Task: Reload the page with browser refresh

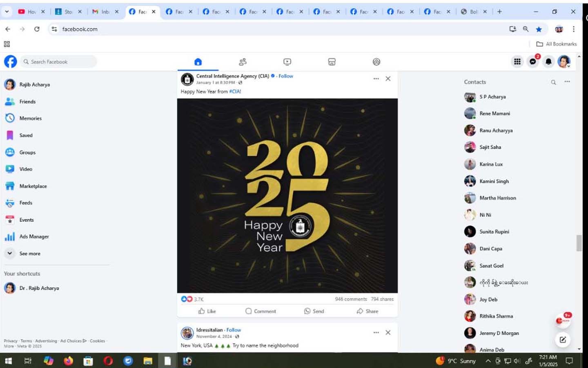Action: pos(37,29)
